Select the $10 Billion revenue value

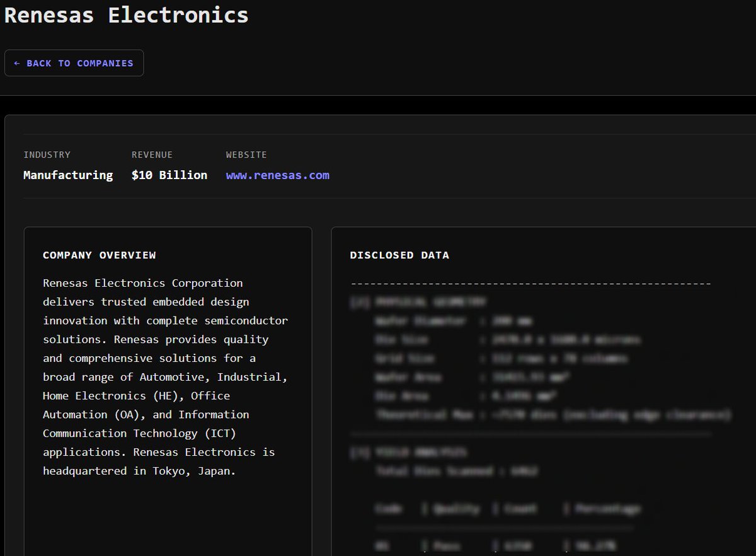169,175
